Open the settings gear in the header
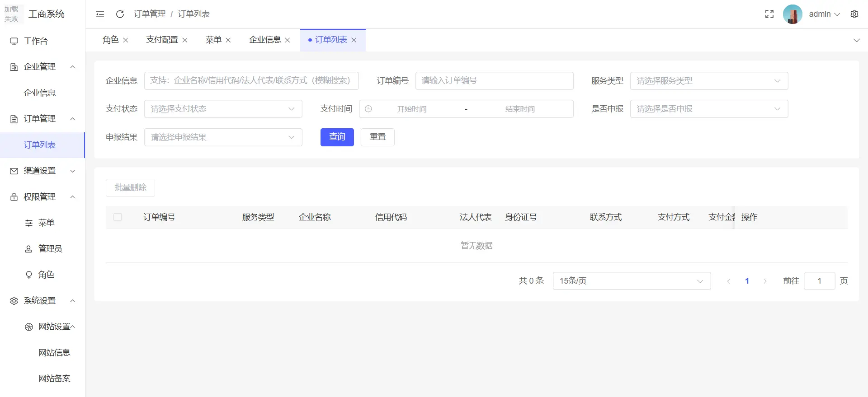The width and height of the screenshot is (868, 397). coord(854,14)
